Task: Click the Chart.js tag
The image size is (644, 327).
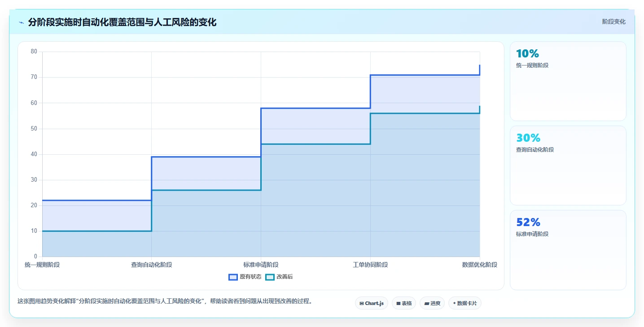Action: [372, 303]
